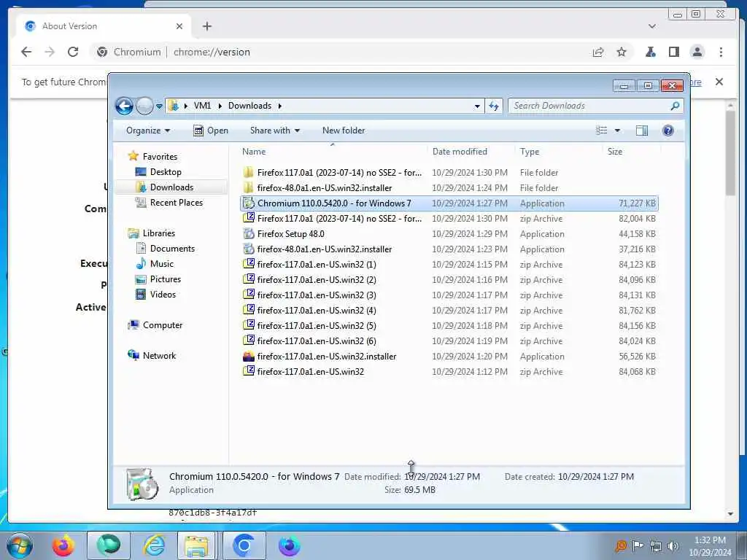
Task: Open the Windows Start menu
Action: (19, 545)
